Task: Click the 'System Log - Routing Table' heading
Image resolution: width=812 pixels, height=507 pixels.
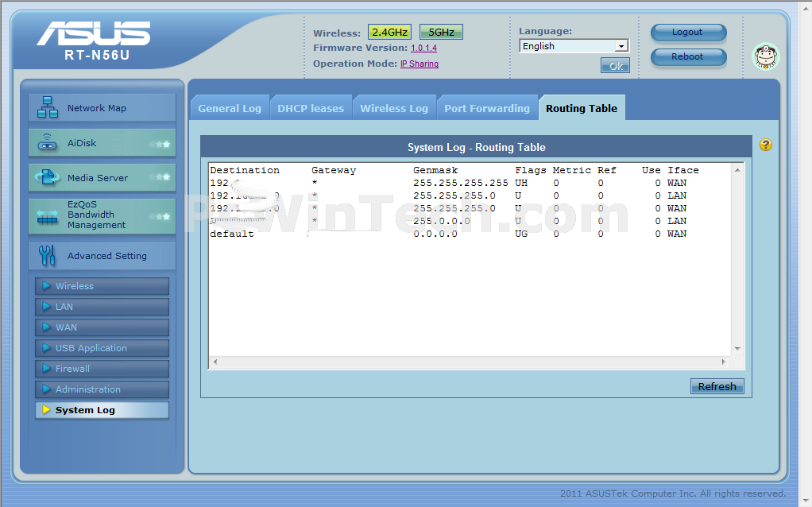Action: coord(477,147)
